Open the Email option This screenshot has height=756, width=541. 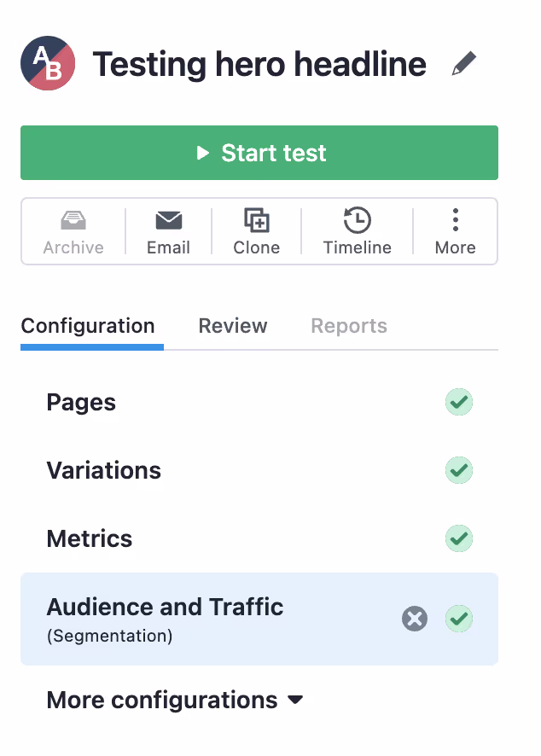[x=168, y=232]
